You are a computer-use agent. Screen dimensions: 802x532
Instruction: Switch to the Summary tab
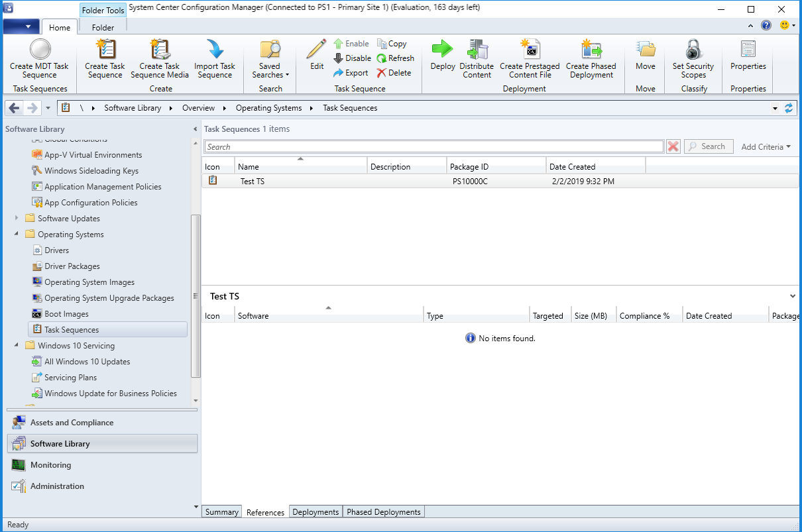[x=221, y=512]
